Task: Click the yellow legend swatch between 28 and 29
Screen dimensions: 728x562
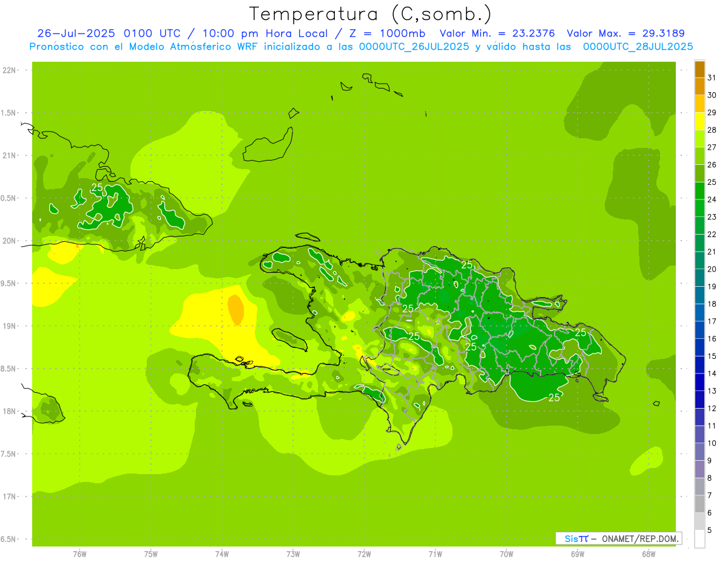Action: 699,122
